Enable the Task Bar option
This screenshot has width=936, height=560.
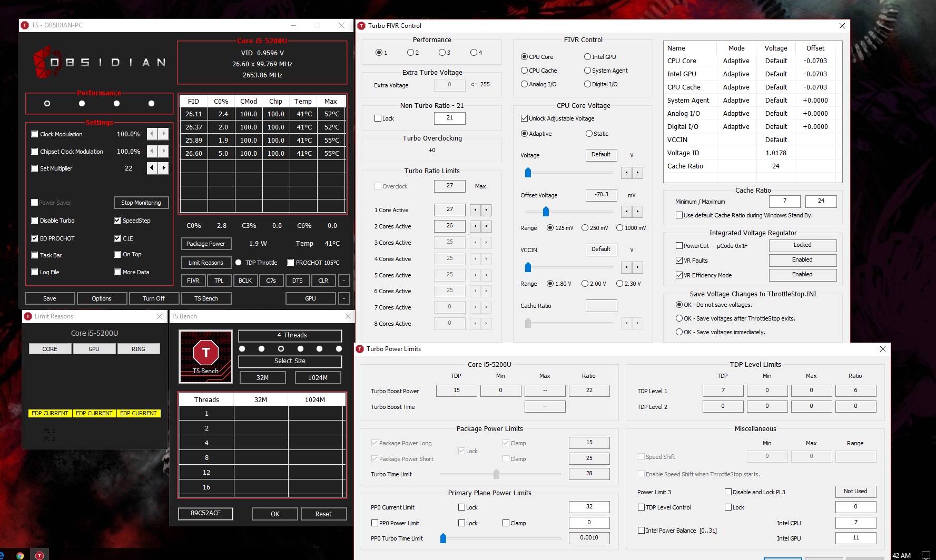coord(35,255)
